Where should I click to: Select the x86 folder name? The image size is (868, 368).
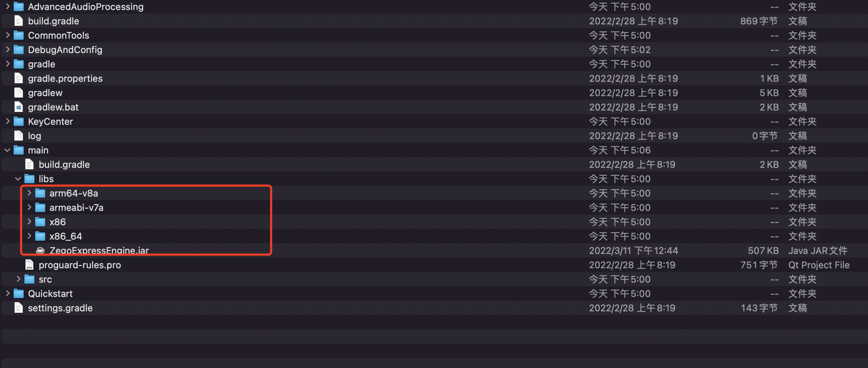click(x=58, y=222)
